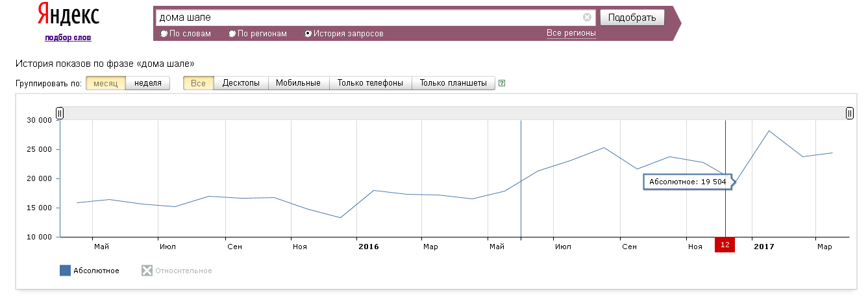Image resolution: width=868 pixels, height=303 pixels.
Task: Clear the search field with the X icon
Action: [587, 18]
